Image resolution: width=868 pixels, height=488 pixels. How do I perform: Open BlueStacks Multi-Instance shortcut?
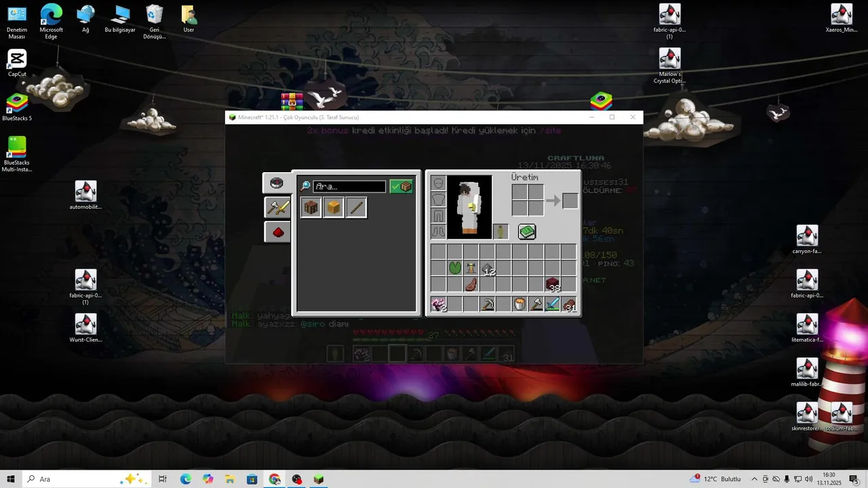point(17,155)
